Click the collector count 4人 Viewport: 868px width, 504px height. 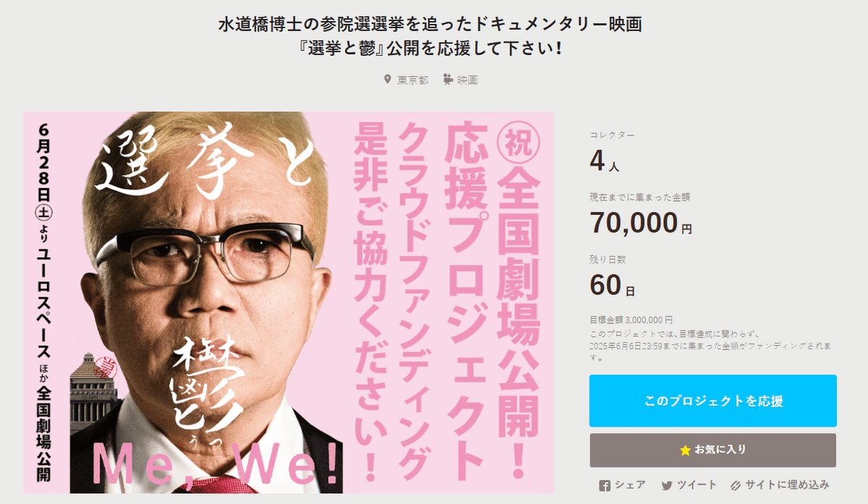pos(605,161)
